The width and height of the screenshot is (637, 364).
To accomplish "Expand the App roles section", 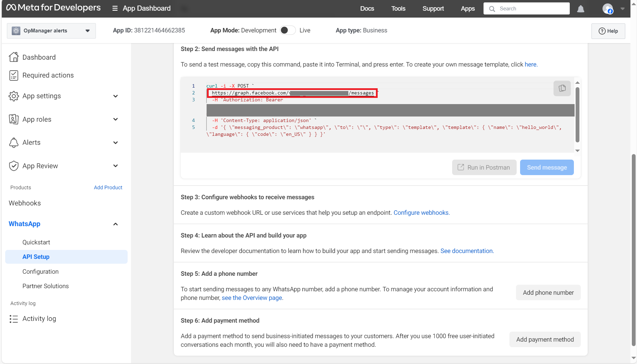I will tap(116, 119).
